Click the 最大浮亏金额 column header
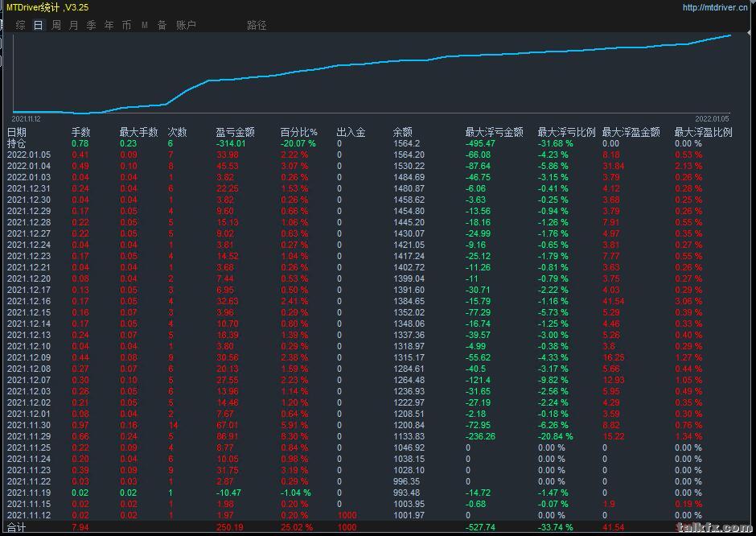This screenshot has width=756, height=536. point(494,132)
